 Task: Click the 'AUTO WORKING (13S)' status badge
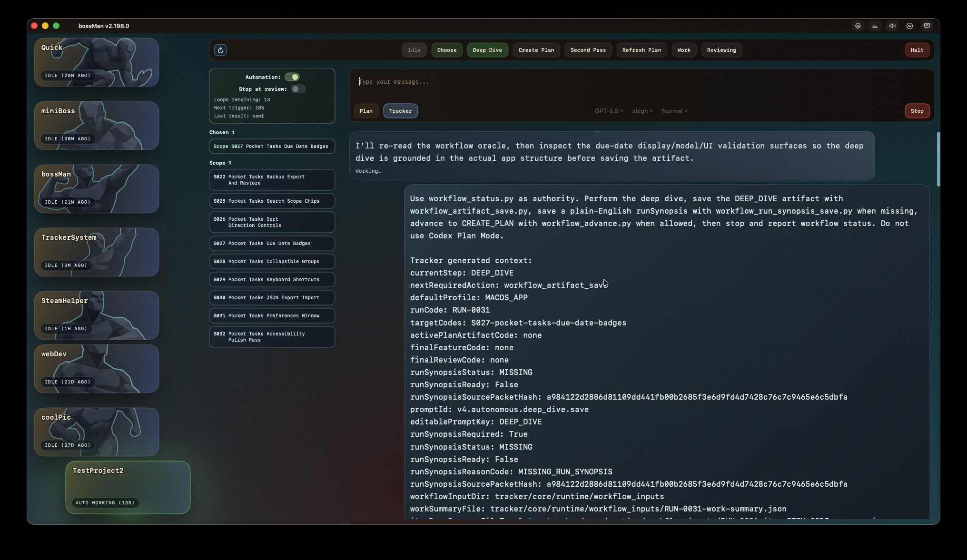click(105, 503)
